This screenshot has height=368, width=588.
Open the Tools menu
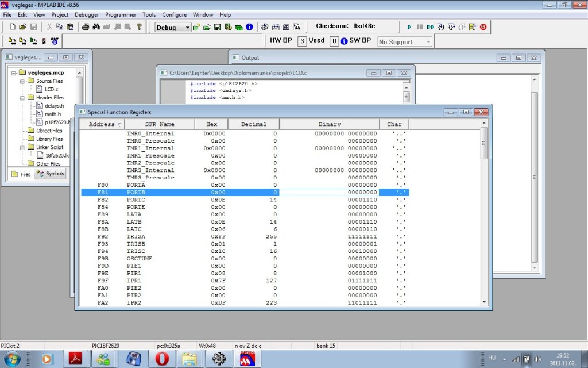[149, 14]
